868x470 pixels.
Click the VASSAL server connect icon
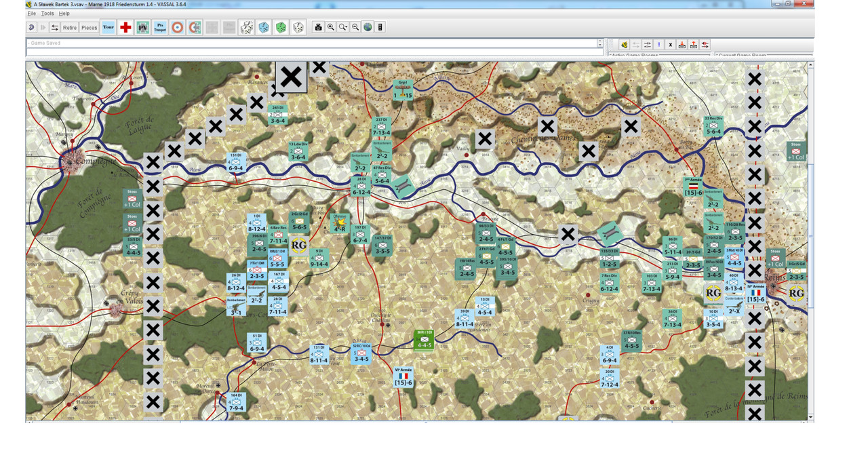[624, 45]
